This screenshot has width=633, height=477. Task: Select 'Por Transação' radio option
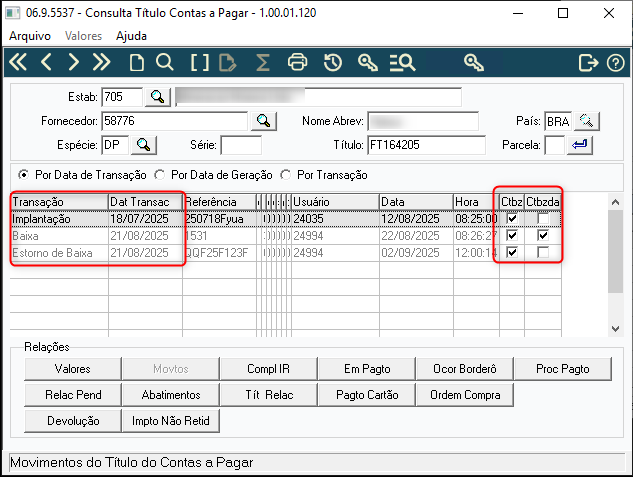[289, 173]
